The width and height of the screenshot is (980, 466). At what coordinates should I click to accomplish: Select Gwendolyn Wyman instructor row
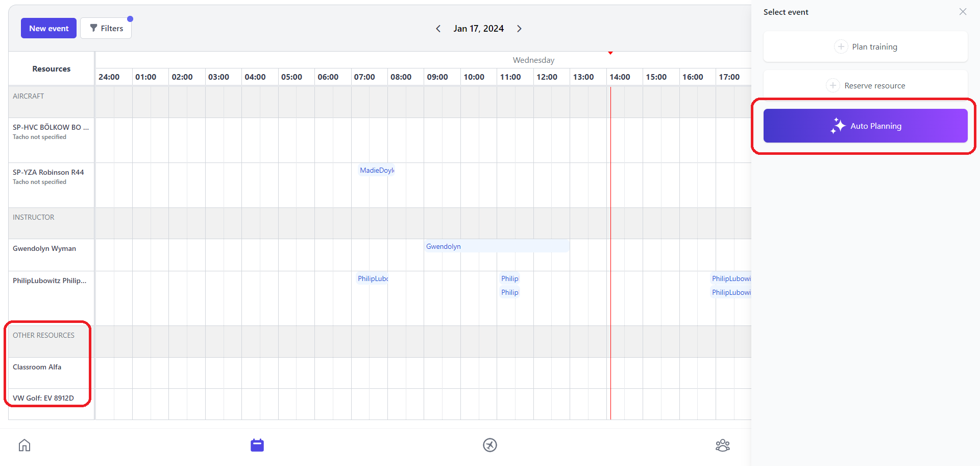point(51,254)
